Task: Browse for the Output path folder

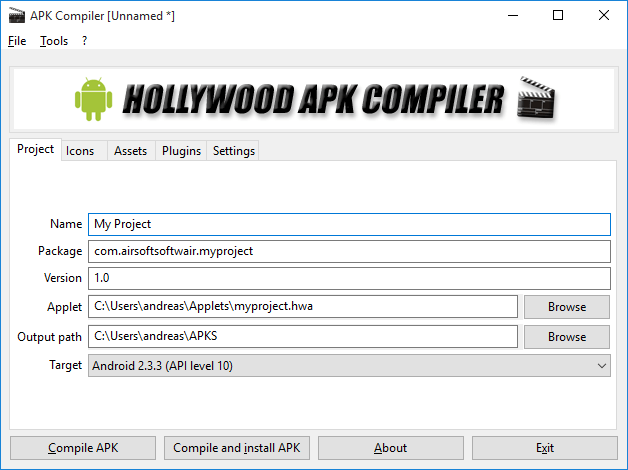Action: [x=566, y=337]
